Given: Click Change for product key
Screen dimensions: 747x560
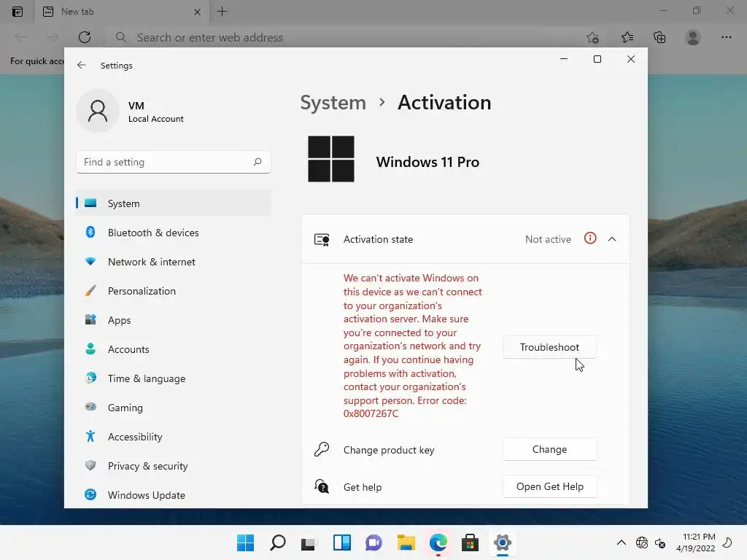Looking at the screenshot, I should coord(550,449).
